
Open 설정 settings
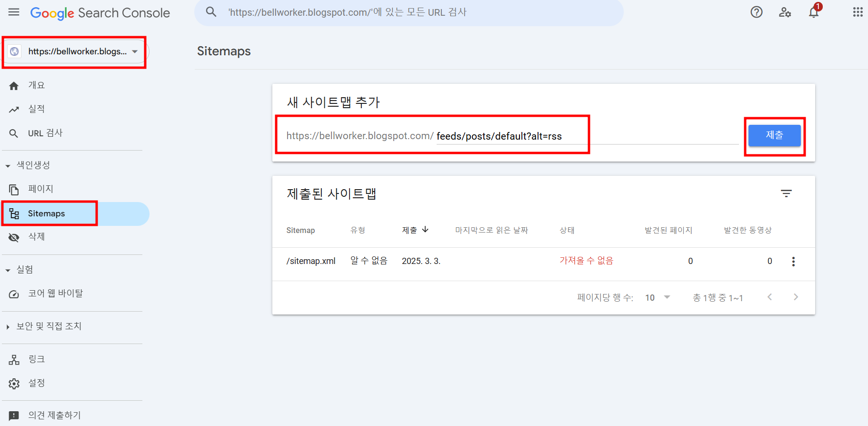coord(36,383)
